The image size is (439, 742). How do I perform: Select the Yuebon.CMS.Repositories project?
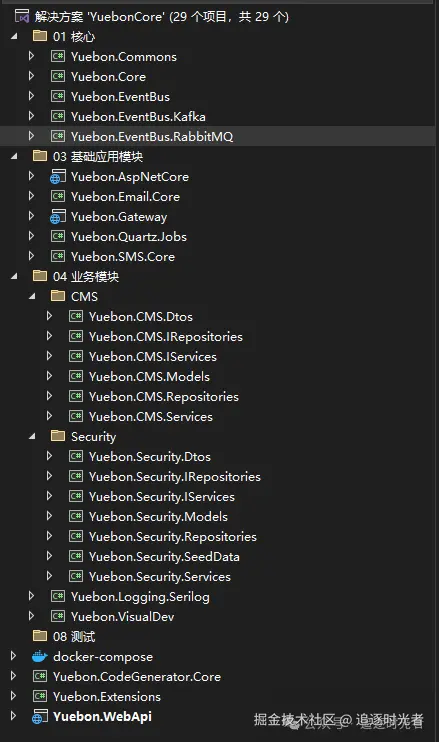coord(164,397)
